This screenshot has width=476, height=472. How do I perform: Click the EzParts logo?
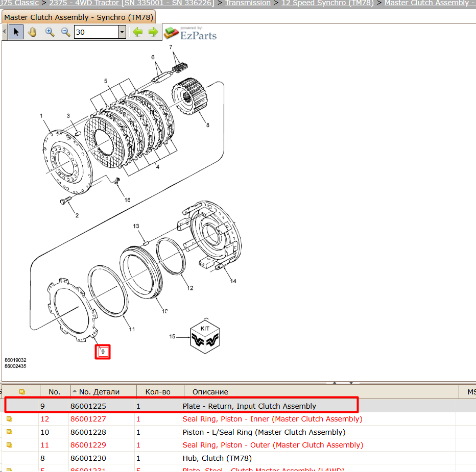[x=191, y=33]
